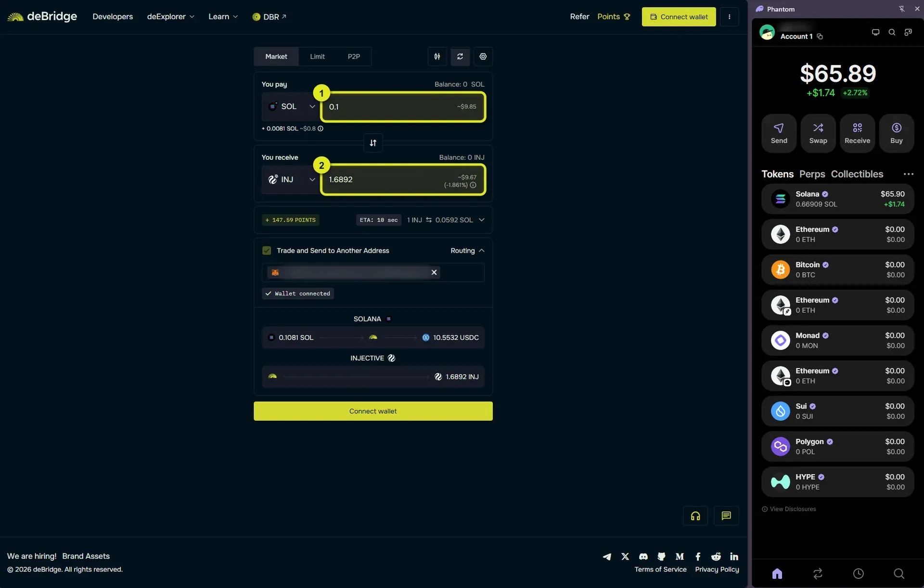
Task: Open Terms of Service link
Action: 660,570
